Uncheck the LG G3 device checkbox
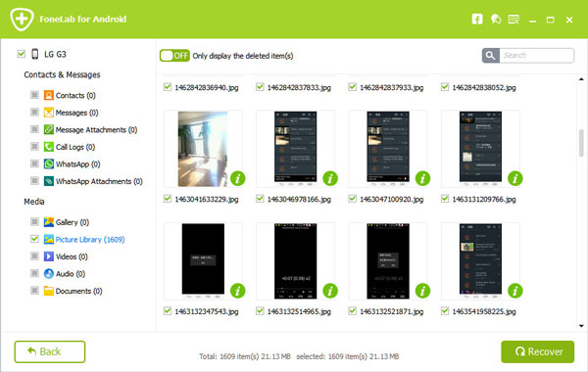Screen dimensions: 588x372 point(22,54)
